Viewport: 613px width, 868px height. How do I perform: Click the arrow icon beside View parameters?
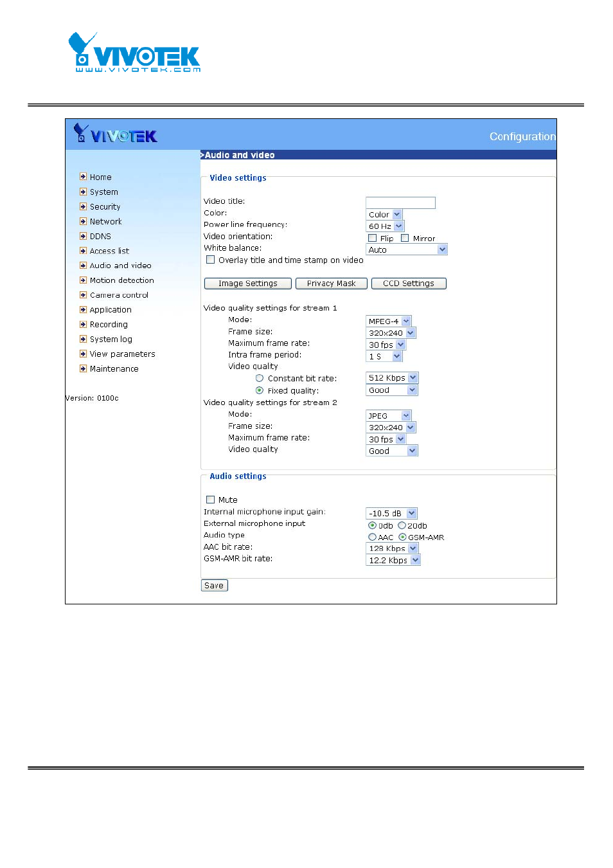point(83,354)
